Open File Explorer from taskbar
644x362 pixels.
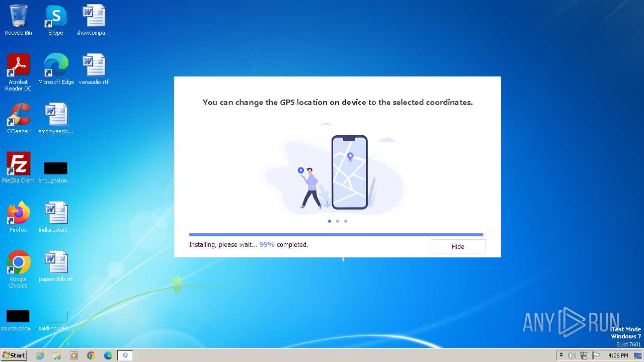tap(57, 355)
